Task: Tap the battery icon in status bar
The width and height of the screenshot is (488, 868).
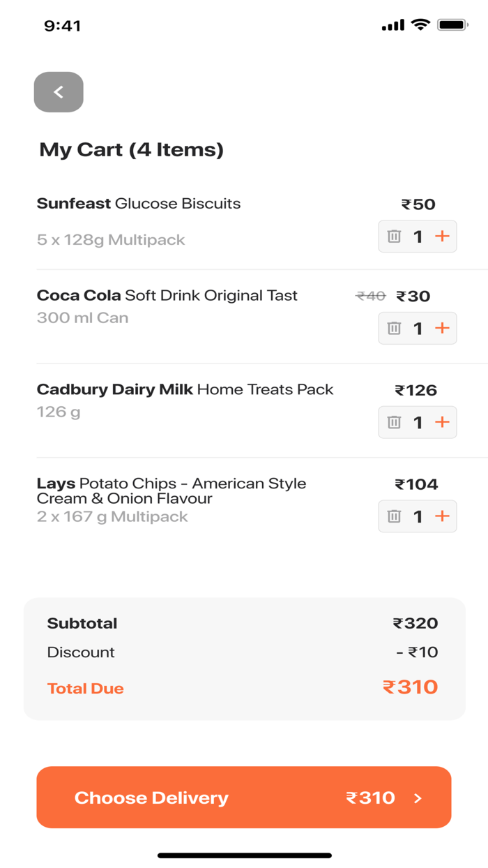Action: click(x=452, y=25)
